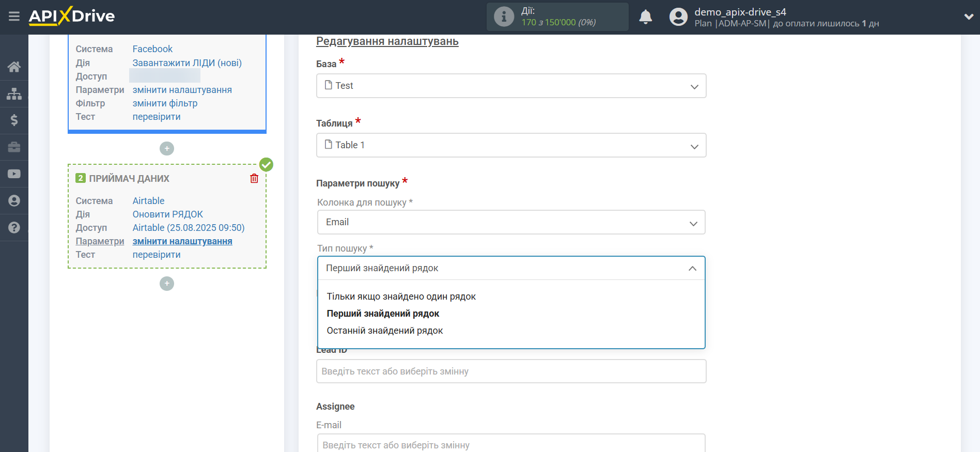
Task: Open the billing dollar icon
Action: point(14,120)
